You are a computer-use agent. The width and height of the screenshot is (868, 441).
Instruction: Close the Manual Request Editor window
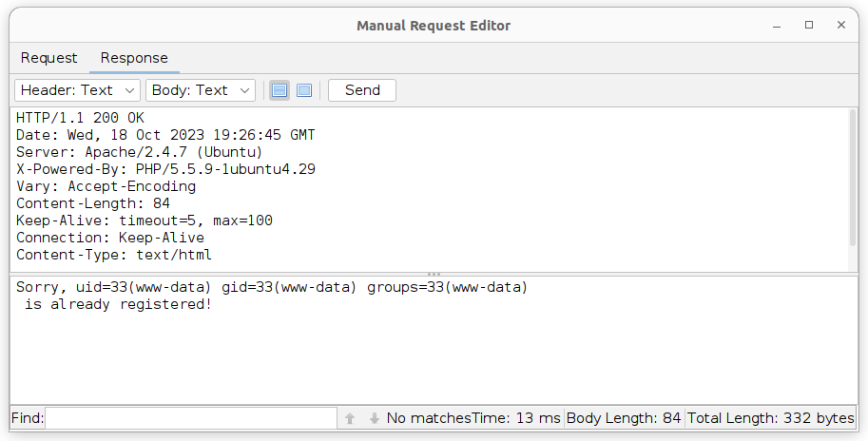pyautogui.click(x=839, y=26)
